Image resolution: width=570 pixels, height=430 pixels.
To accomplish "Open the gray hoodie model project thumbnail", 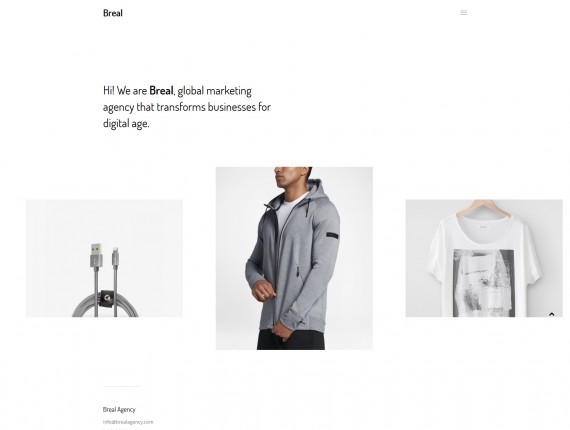I will (294, 258).
